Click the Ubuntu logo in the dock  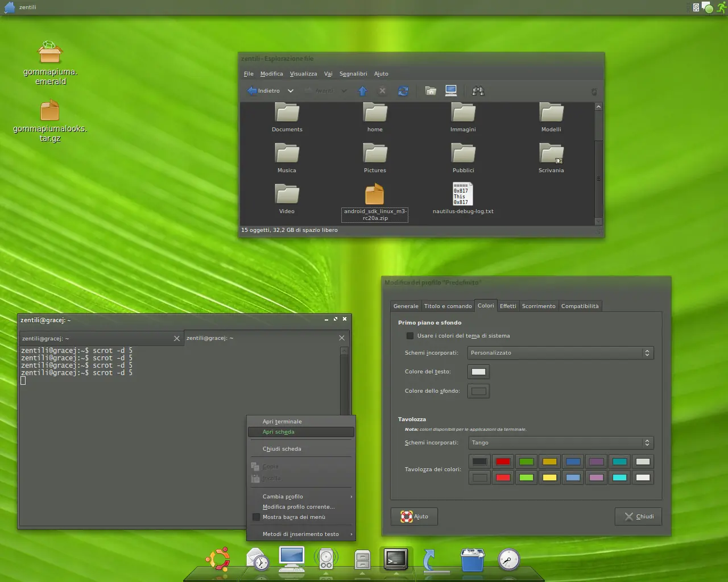(218, 559)
